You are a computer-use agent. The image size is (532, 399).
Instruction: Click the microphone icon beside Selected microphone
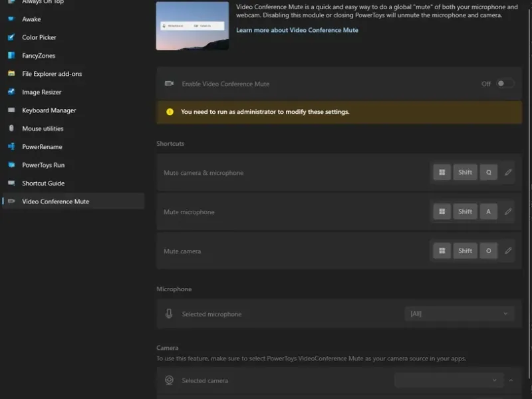coord(169,314)
